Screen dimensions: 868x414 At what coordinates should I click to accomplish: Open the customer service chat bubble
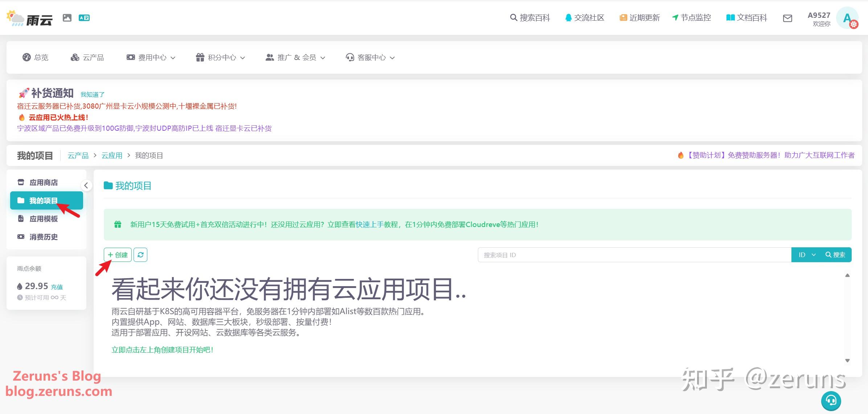coord(831,401)
